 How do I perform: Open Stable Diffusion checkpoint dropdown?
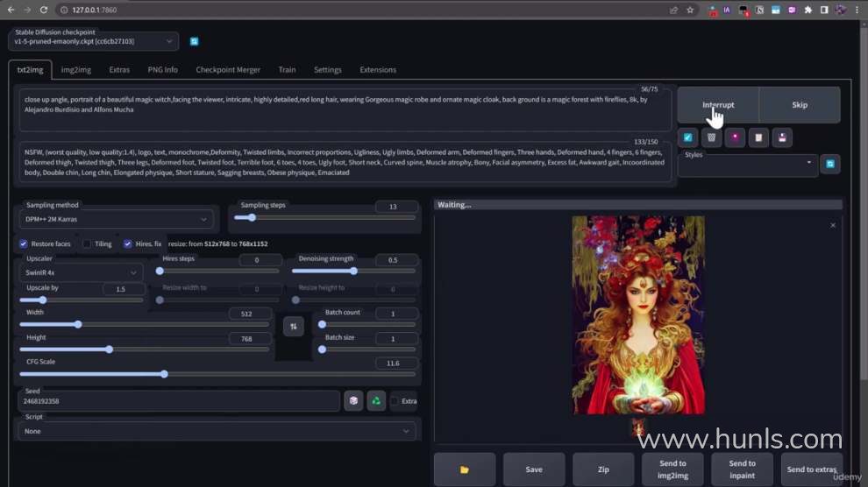tap(93, 41)
